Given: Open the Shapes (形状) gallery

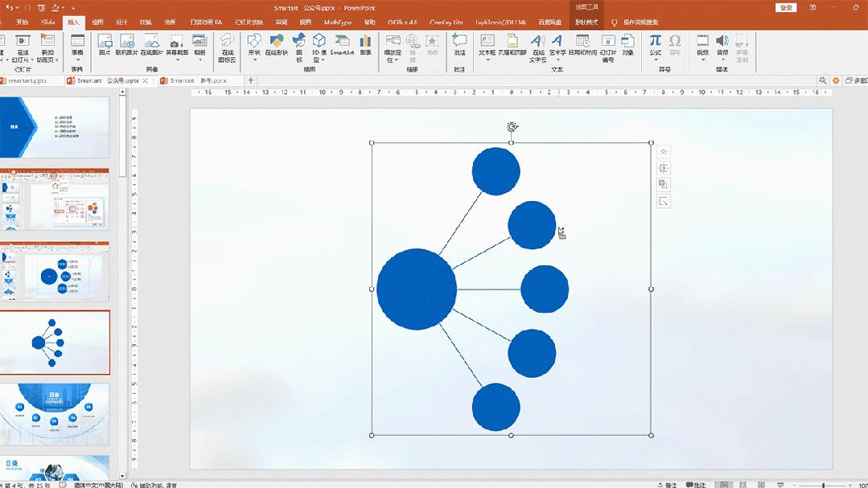Looking at the screenshot, I should [254, 47].
